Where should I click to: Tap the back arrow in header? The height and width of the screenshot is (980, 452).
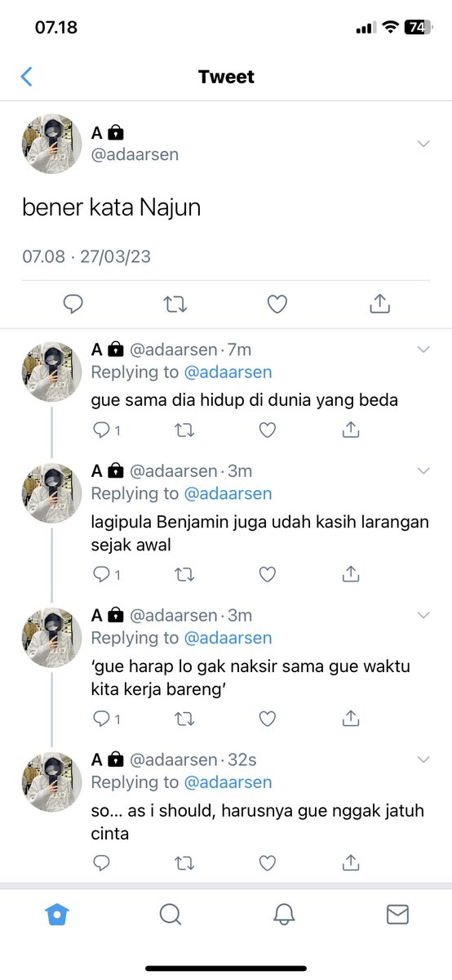[26, 77]
